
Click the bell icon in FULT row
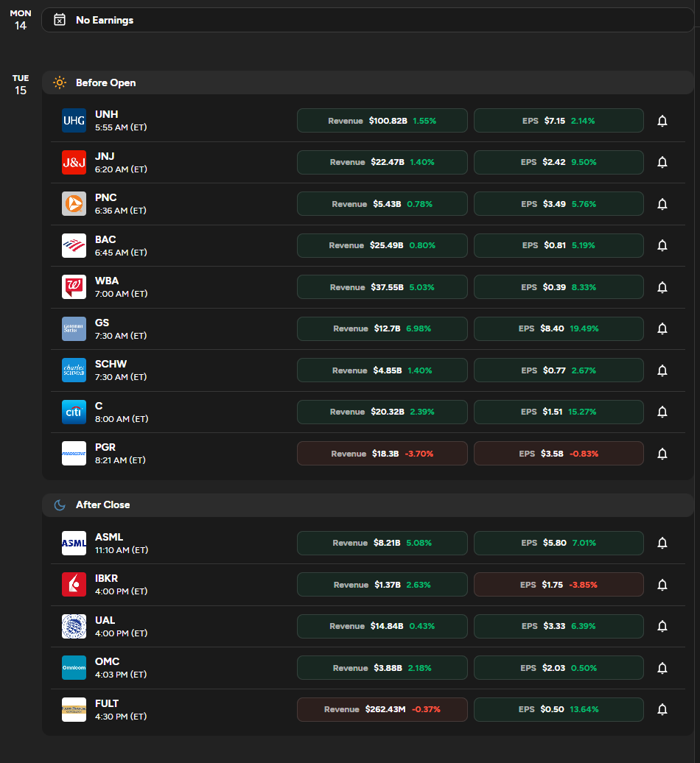662,709
